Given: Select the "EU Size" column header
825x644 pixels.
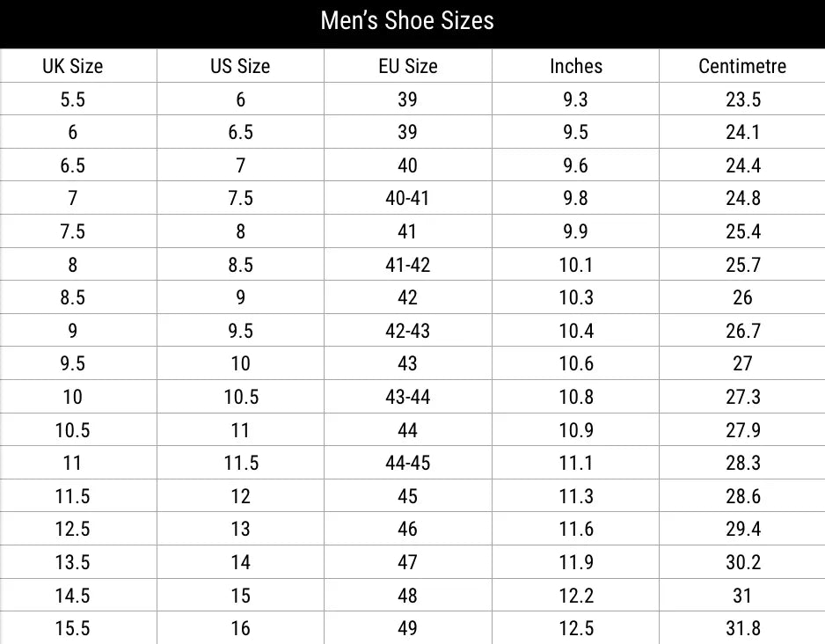Looking at the screenshot, I should 407,66.
